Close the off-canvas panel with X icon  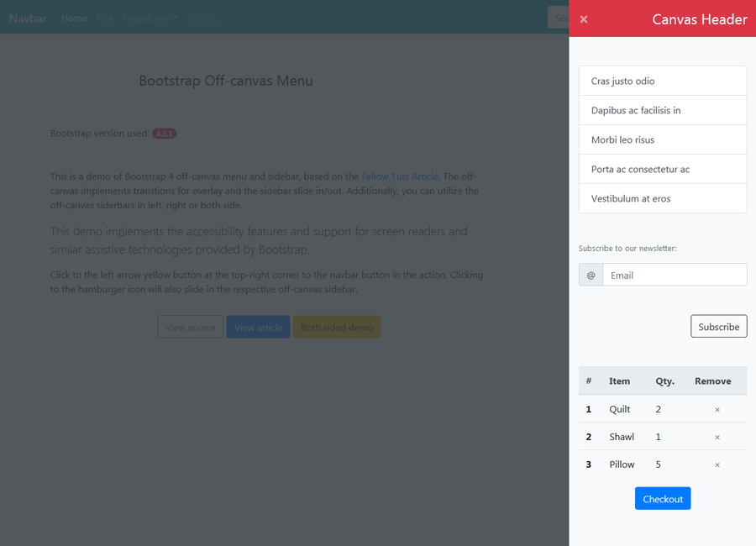tap(584, 19)
